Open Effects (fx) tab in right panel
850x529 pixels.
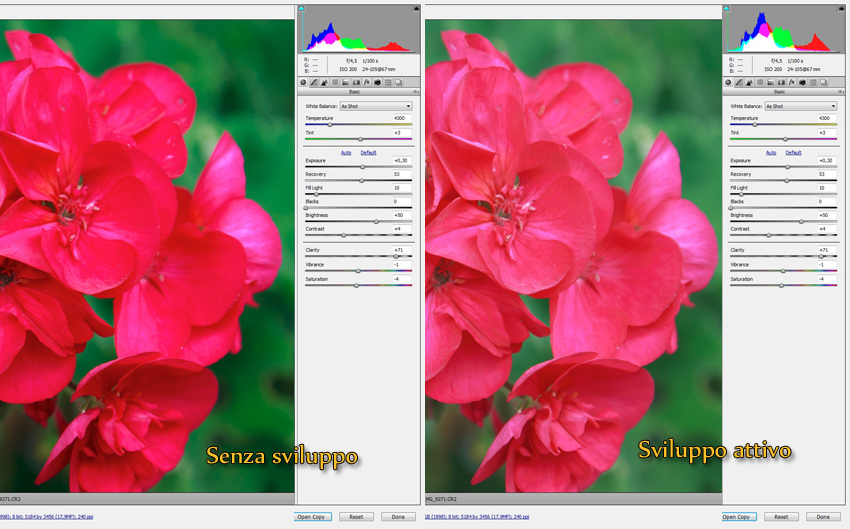[x=791, y=82]
